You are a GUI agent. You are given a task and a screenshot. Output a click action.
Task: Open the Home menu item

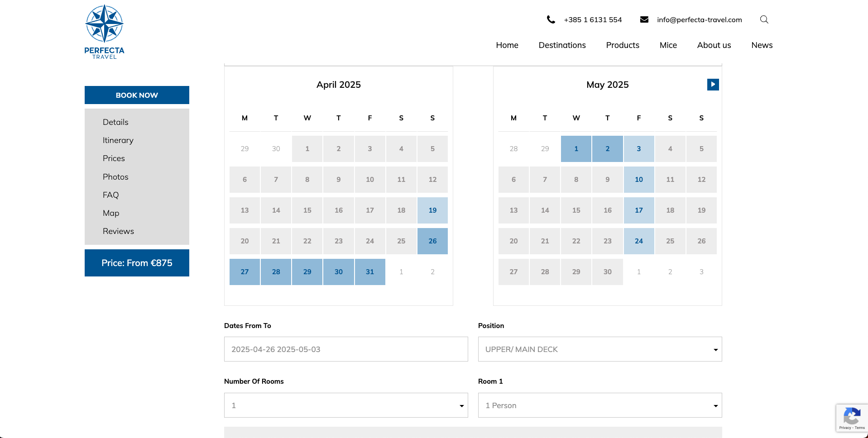click(507, 45)
